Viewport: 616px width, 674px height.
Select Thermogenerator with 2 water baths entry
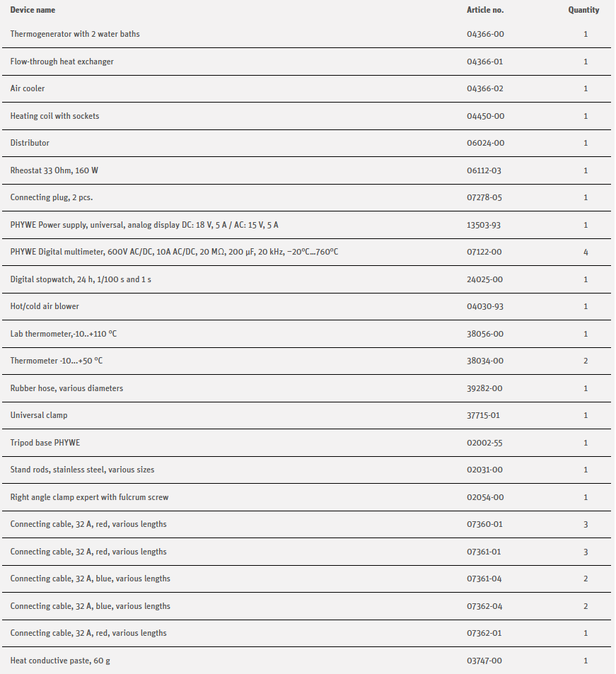[x=75, y=34]
